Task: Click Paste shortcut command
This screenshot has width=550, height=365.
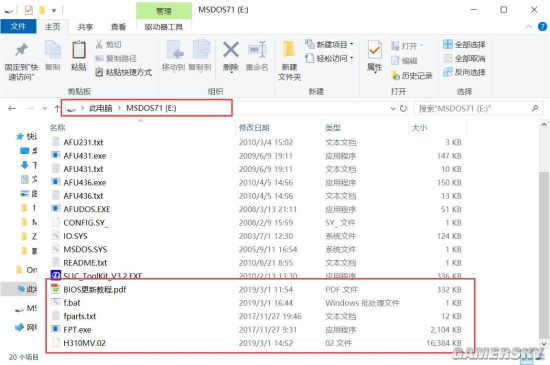Action: [x=123, y=72]
